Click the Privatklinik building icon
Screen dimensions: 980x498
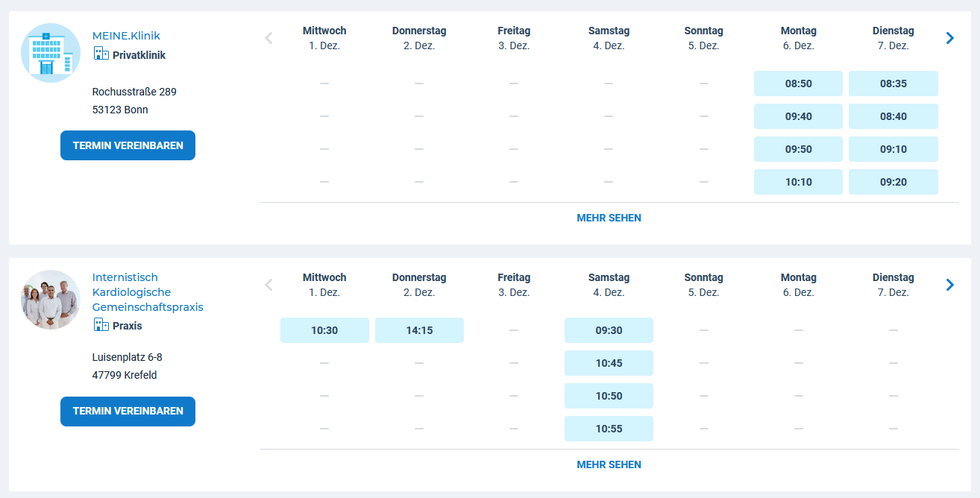(101, 54)
